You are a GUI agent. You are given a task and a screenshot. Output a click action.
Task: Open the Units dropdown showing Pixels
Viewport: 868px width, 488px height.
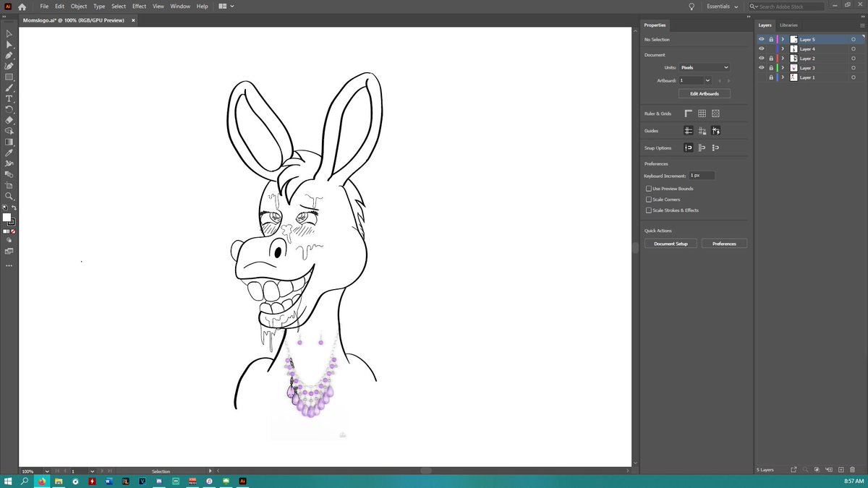[x=705, y=67]
